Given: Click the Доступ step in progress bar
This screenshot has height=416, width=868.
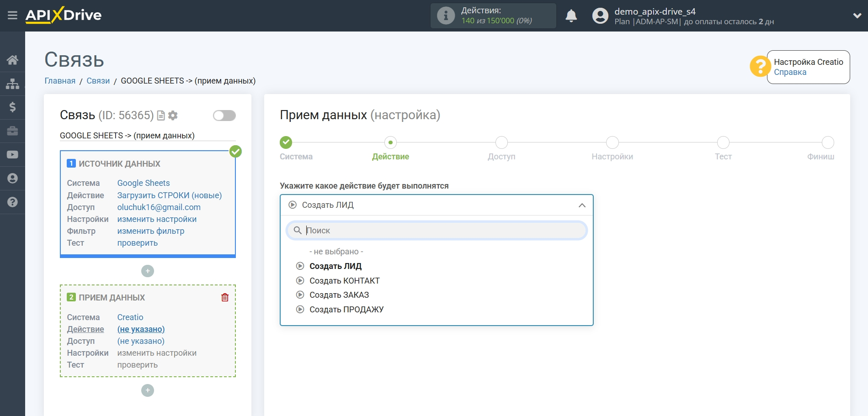Looking at the screenshot, I should 501,143.
